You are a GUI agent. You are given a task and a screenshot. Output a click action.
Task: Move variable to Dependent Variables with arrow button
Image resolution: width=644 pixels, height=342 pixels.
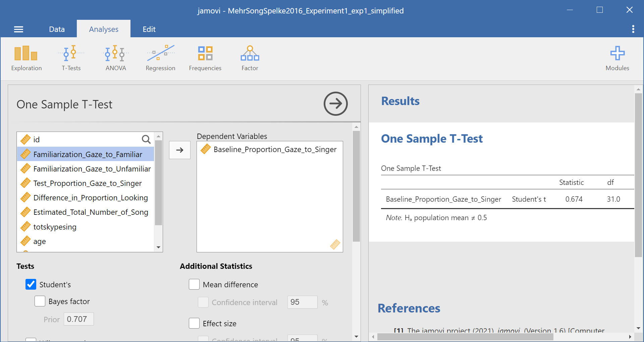pos(179,150)
